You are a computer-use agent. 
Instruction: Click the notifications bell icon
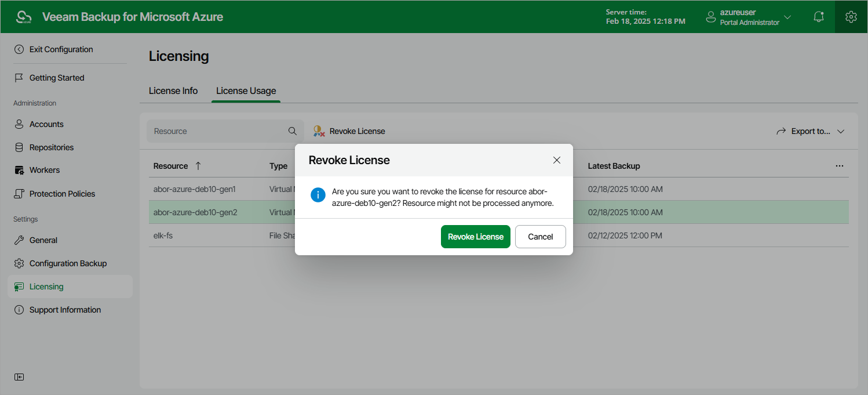pyautogui.click(x=818, y=17)
